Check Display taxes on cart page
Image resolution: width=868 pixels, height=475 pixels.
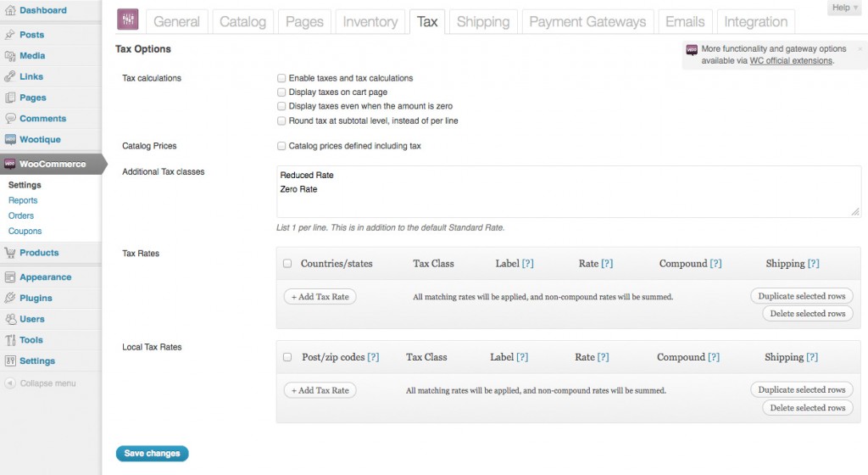point(281,92)
